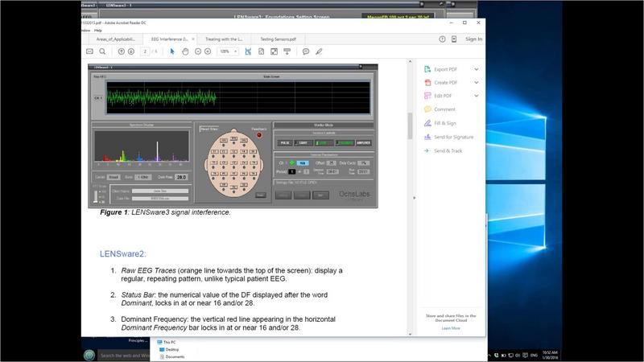
Task: Click scroll up arrow of document scrollbar
Action: [410, 62]
